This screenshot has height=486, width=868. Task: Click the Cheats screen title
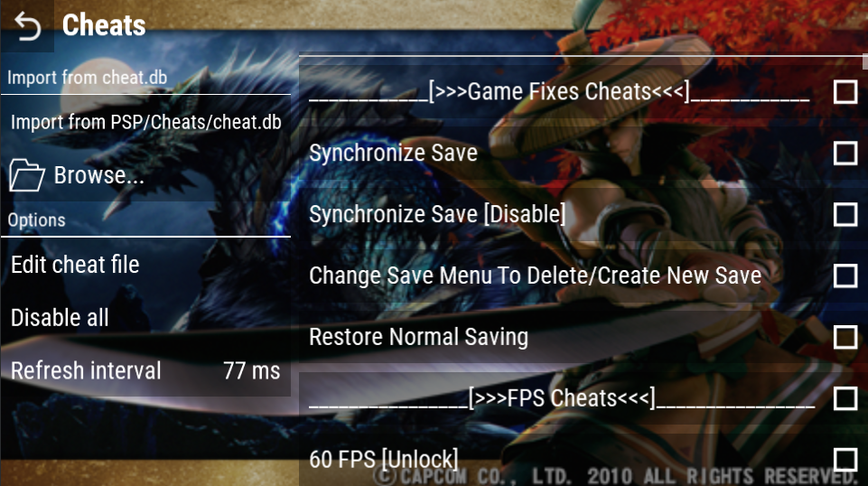pyautogui.click(x=104, y=25)
